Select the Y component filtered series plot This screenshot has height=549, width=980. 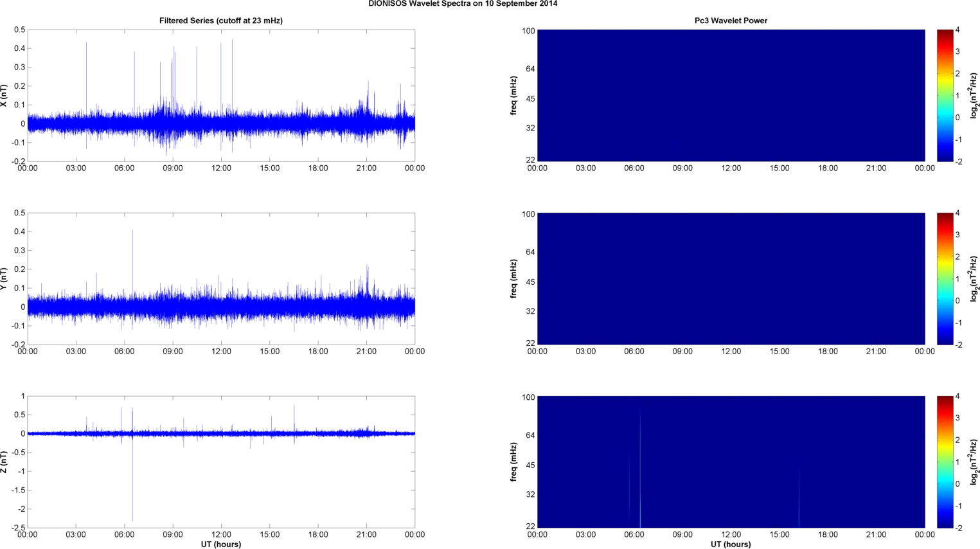pos(221,278)
